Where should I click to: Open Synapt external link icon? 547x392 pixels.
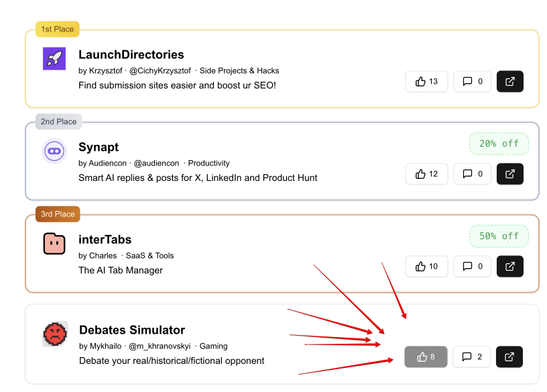pyautogui.click(x=510, y=174)
